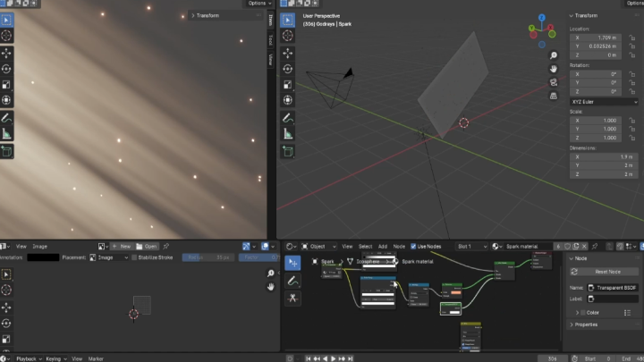
Task: Open the node editor Node menu
Action: [399, 247]
